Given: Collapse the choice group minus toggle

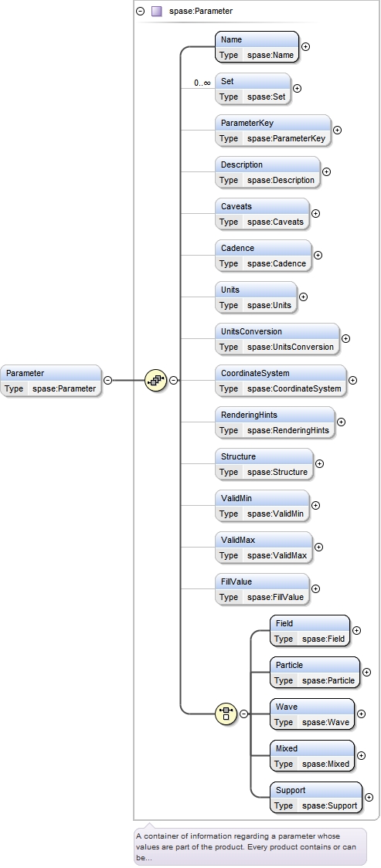Looking at the screenshot, I should (243, 714).
